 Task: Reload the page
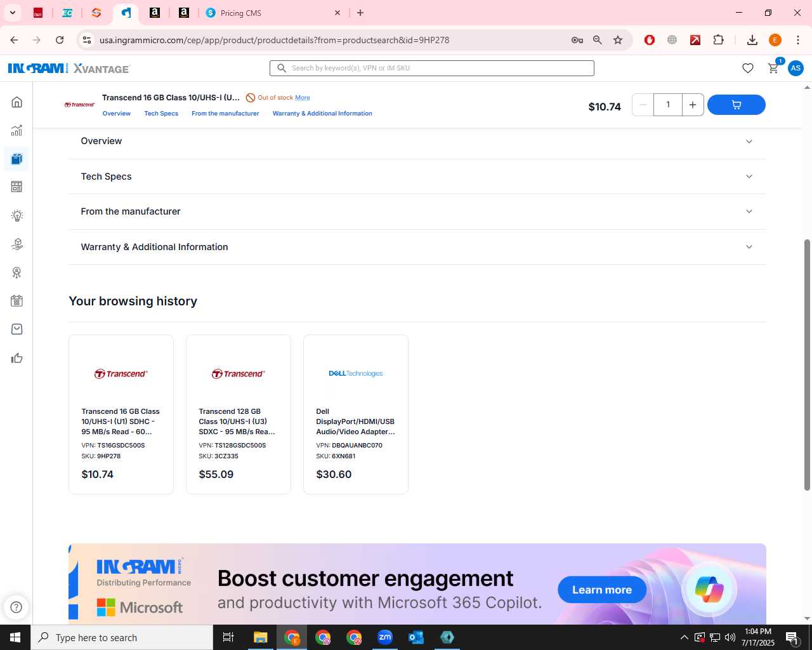pyautogui.click(x=60, y=40)
